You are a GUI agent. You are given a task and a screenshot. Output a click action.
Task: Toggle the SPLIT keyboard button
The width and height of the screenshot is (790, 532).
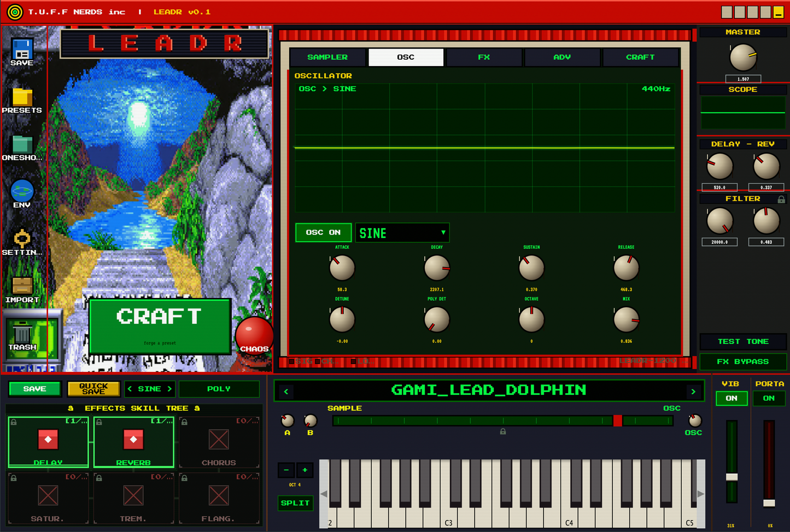295,503
